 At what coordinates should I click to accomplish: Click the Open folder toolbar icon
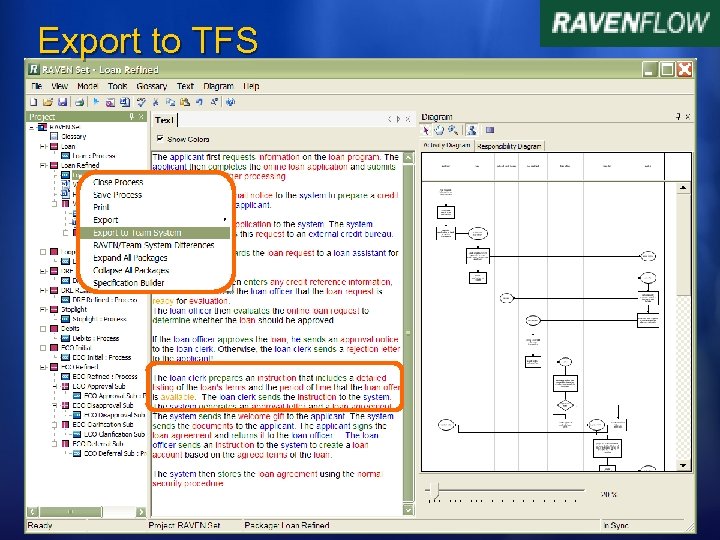48,102
